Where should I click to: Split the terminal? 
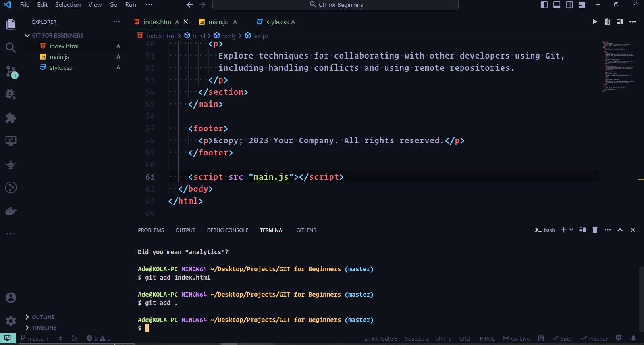point(582,230)
